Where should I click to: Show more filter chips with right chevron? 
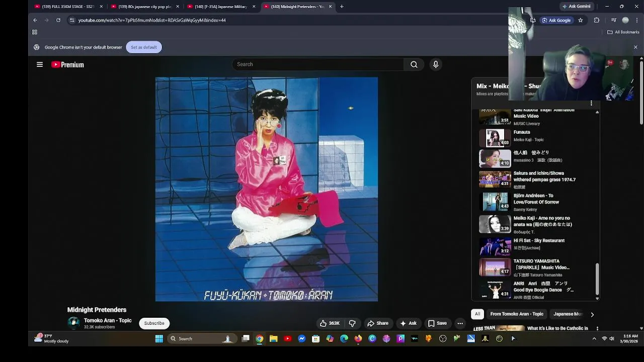pyautogui.click(x=592, y=314)
